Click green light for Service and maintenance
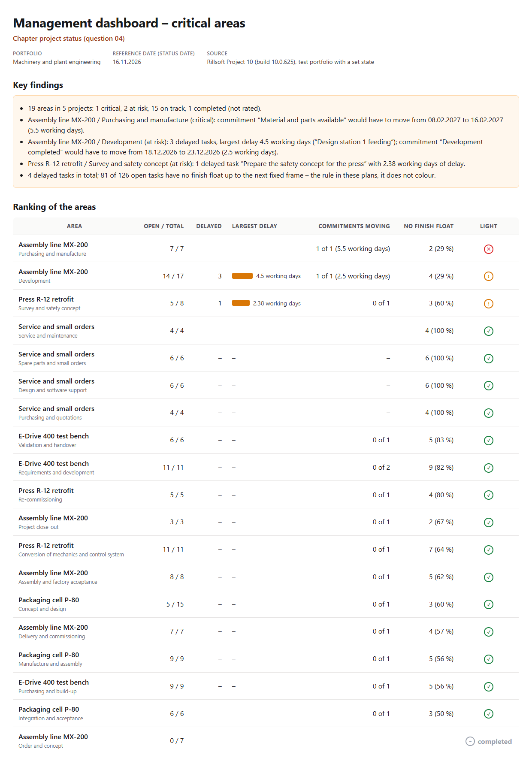Screen dimensions: 532x761 click(488, 331)
